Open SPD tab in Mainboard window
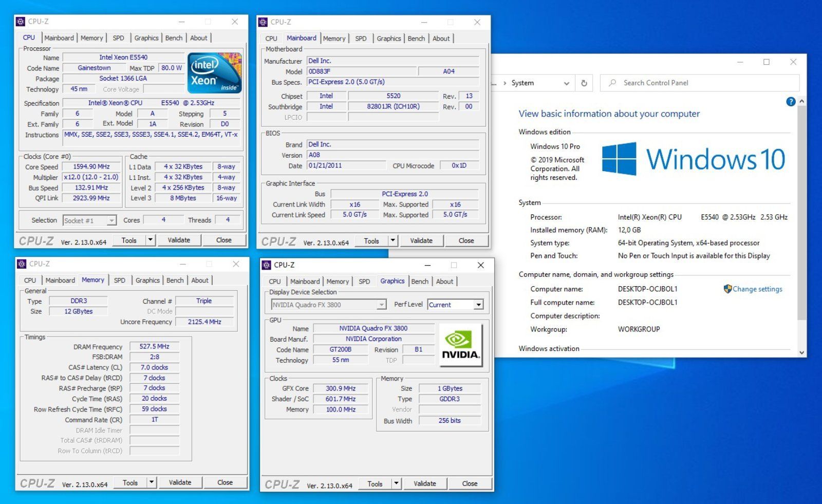Image resolution: width=822 pixels, height=504 pixels. [361, 38]
